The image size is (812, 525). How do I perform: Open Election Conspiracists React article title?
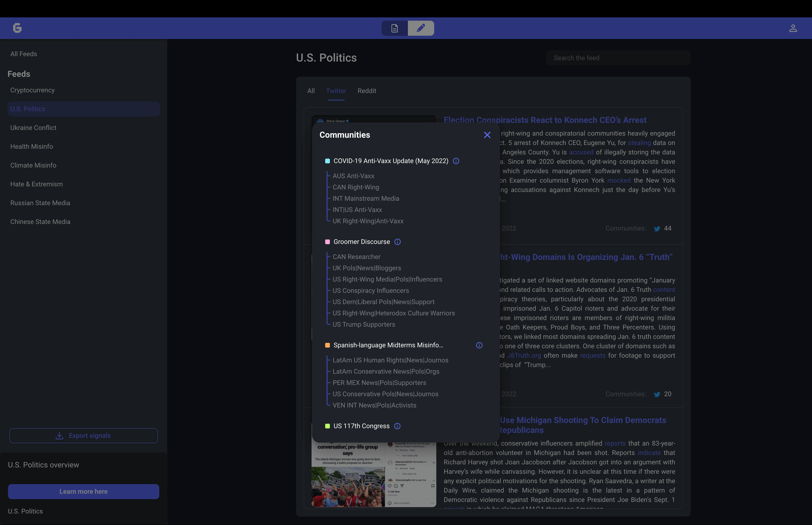tap(545, 120)
